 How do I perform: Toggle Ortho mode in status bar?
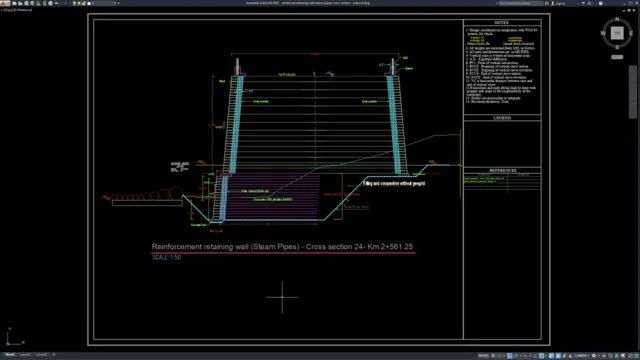coord(509,356)
